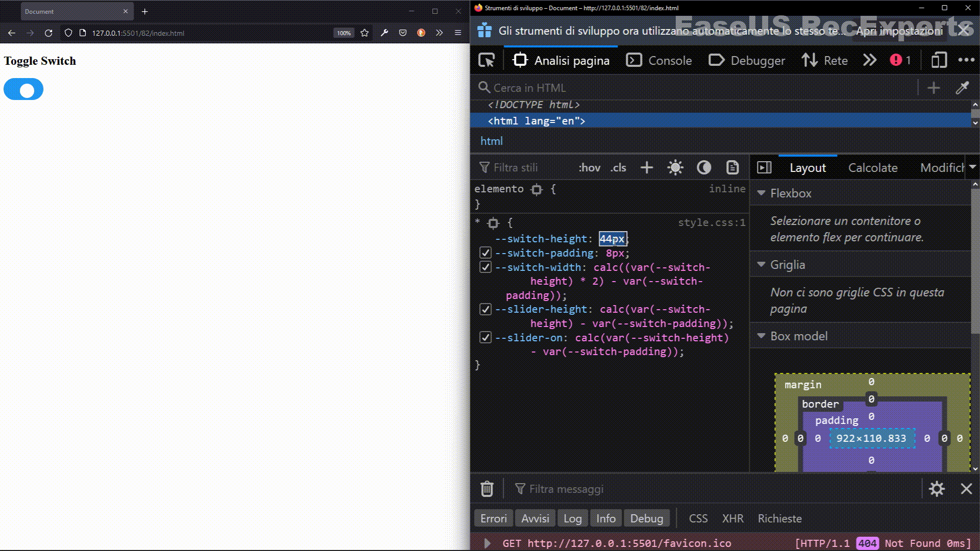Collapse the Box model section
This screenshot has width=980, height=551.
(761, 336)
